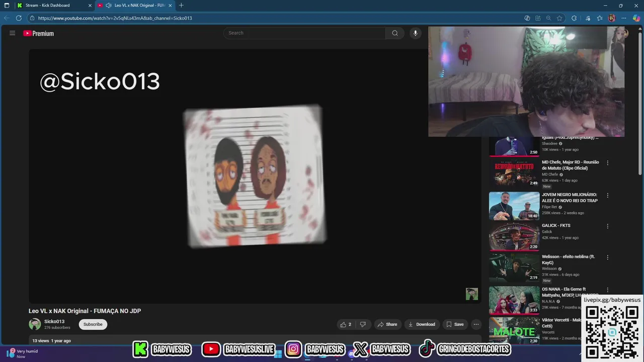Subscribe to Sicko013 channel
644x362 pixels.
click(x=93, y=324)
